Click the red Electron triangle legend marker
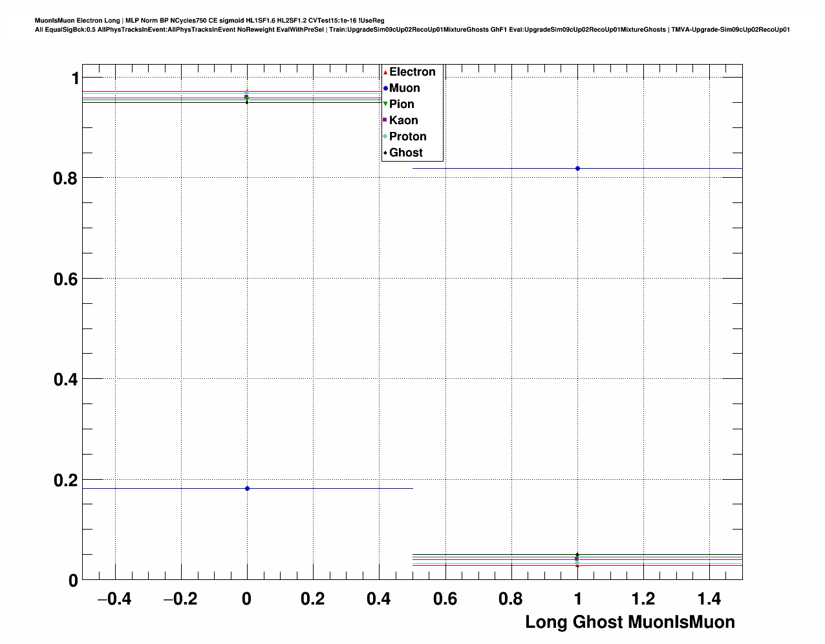The image size is (825, 644). [385, 72]
